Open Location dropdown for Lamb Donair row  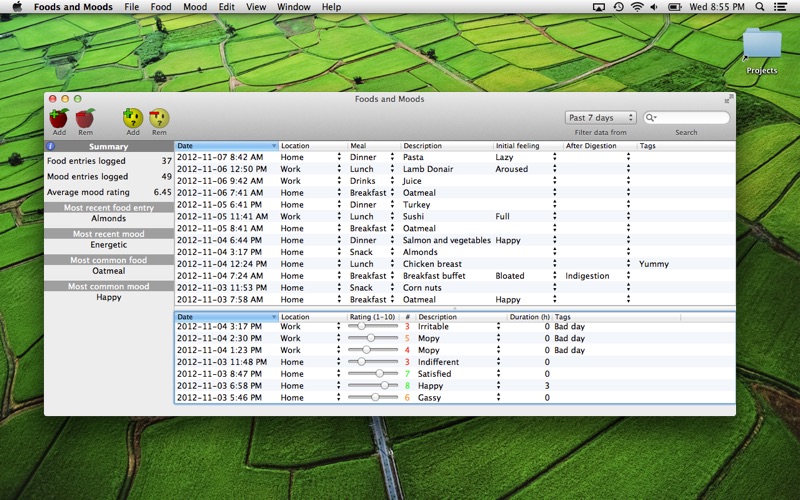[338, 169]
